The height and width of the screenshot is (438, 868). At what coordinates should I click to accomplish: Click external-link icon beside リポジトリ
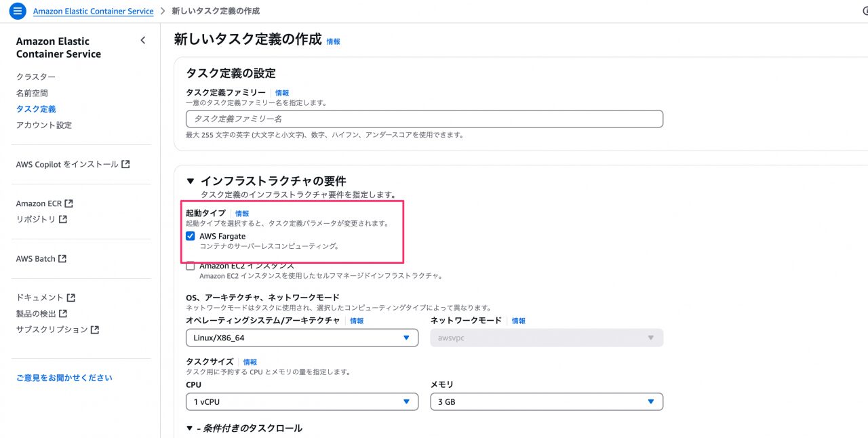coord(63,220)
